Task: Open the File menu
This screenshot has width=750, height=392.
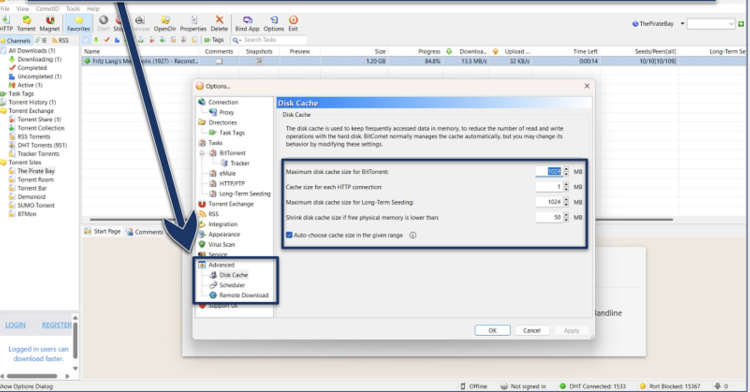Action: tap(5, 9)
